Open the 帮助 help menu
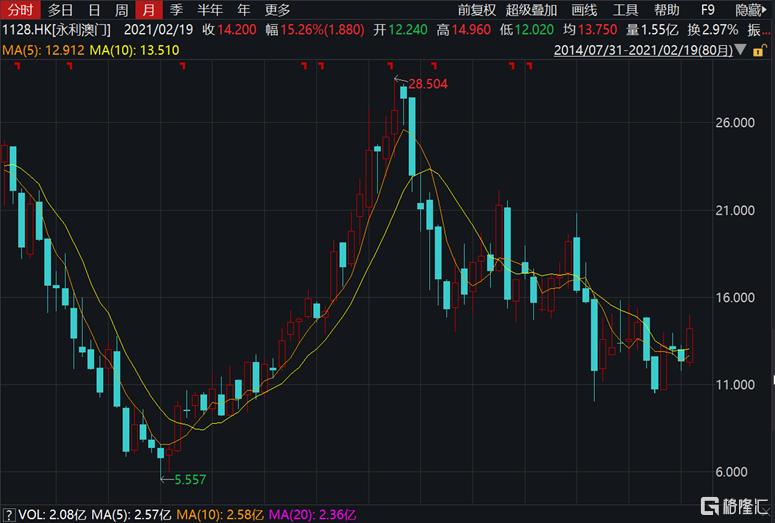 point(666,10)
